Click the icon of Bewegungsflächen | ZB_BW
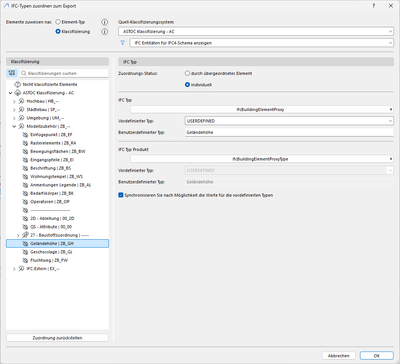 (x=25, y=151)
